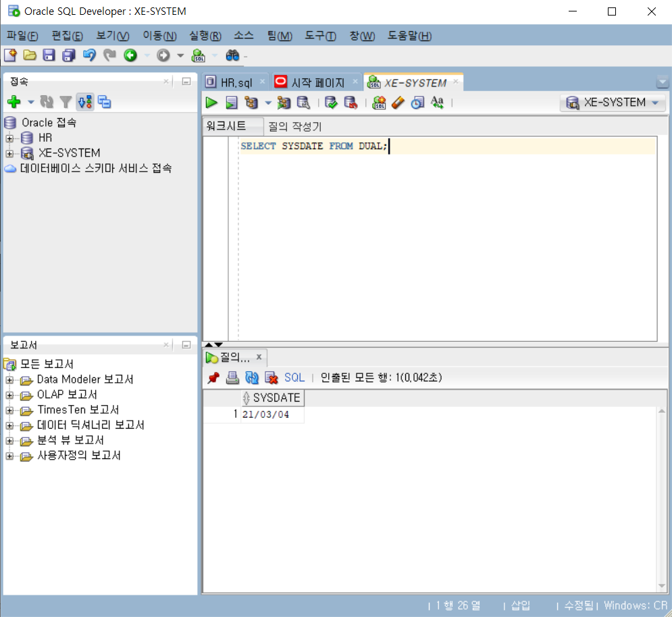Click the Undo arrow icon
The width and height of the screenshot is (672, 617).
(89, 55)
